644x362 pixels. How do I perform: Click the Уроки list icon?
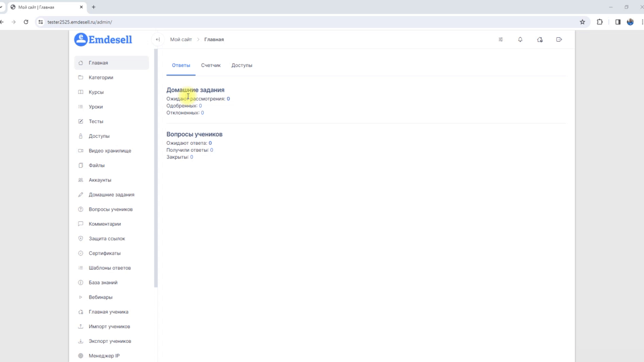[x=80, y=107]
